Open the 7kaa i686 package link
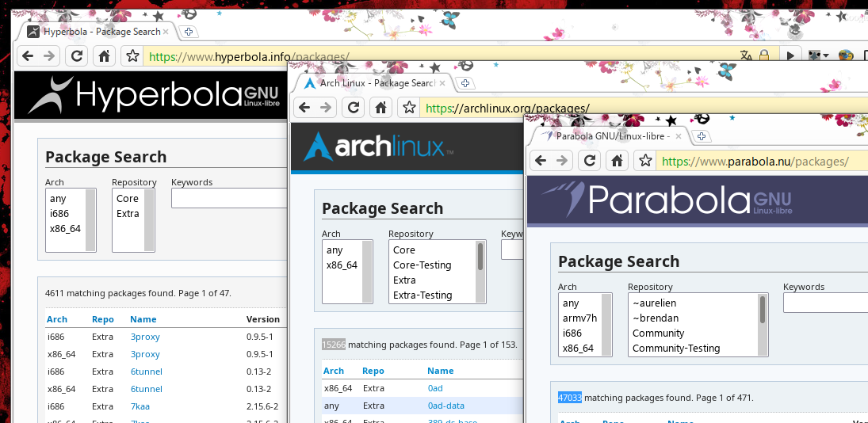Viewport: 868px width, 423px height. click(140, 406)
